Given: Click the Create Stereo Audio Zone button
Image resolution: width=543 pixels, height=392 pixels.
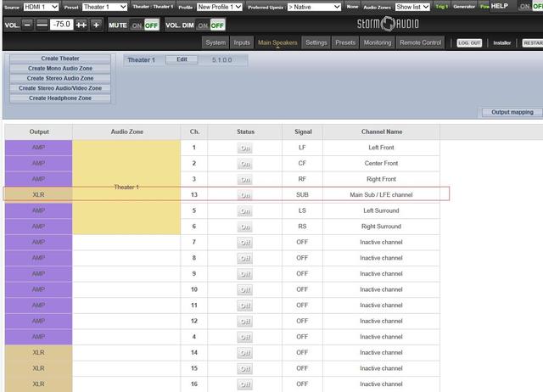Looking at the screenshot, I should [60, 78].
